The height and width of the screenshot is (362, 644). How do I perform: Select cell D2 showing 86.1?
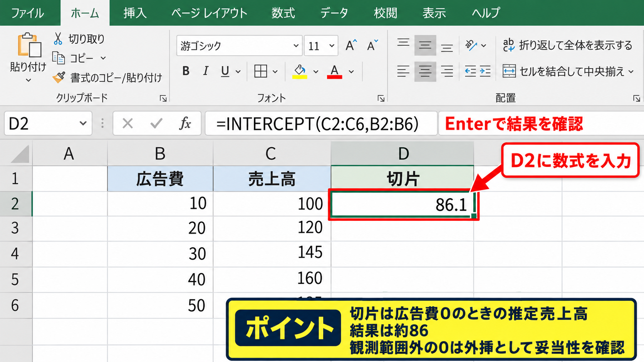[402, 204]
